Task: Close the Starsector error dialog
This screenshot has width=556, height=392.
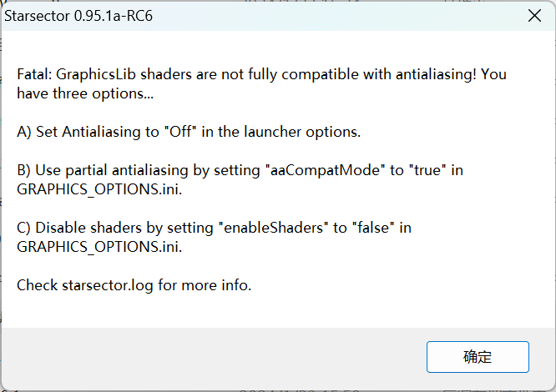Action: (533, 16)
